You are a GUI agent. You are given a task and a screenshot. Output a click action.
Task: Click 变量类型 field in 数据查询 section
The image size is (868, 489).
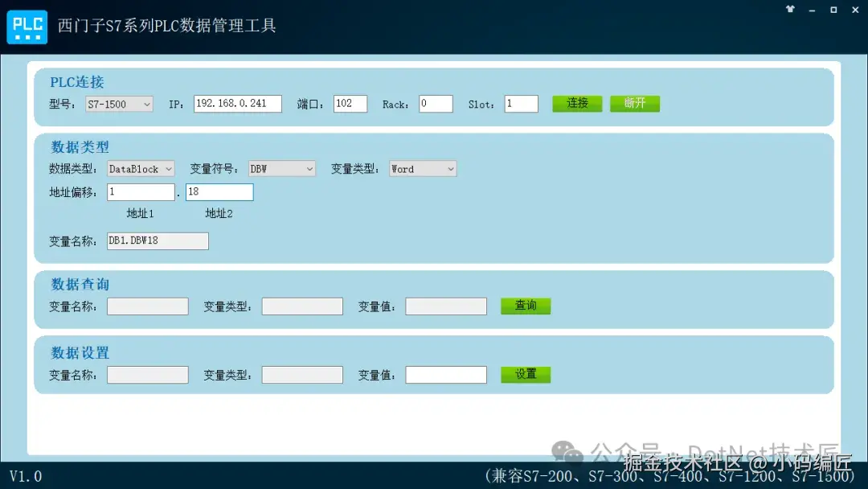point(302,306)
